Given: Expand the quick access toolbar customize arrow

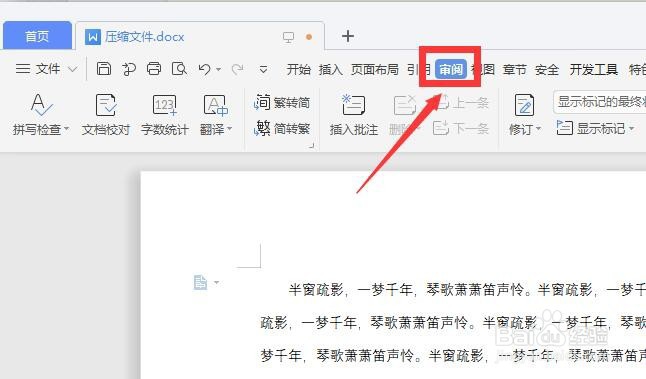Looking at the screenshot, I should click(x=263, y=69).
